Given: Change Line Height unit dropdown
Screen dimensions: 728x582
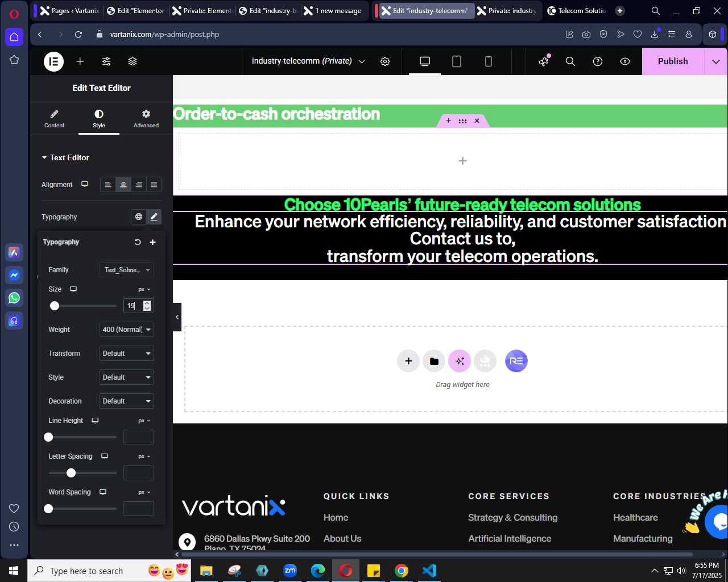Looking at the screenshot, I should [x=144, y=421].
